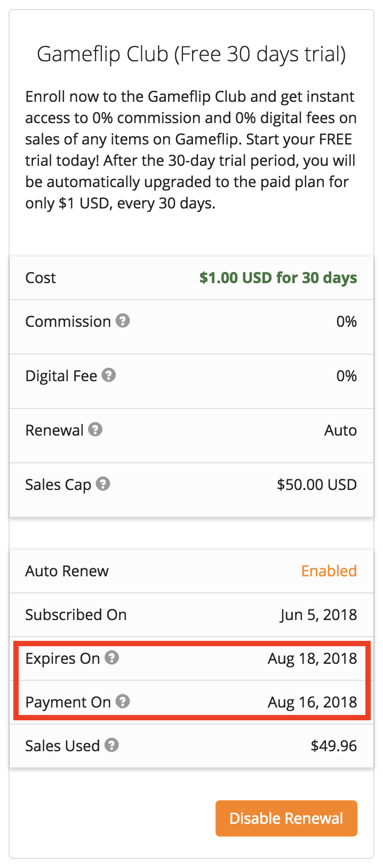Click the Subscribed On date Jun 5, 2018
Viewport: 383px width, 868px height.
pyautogui.click(x=318, y=615)
